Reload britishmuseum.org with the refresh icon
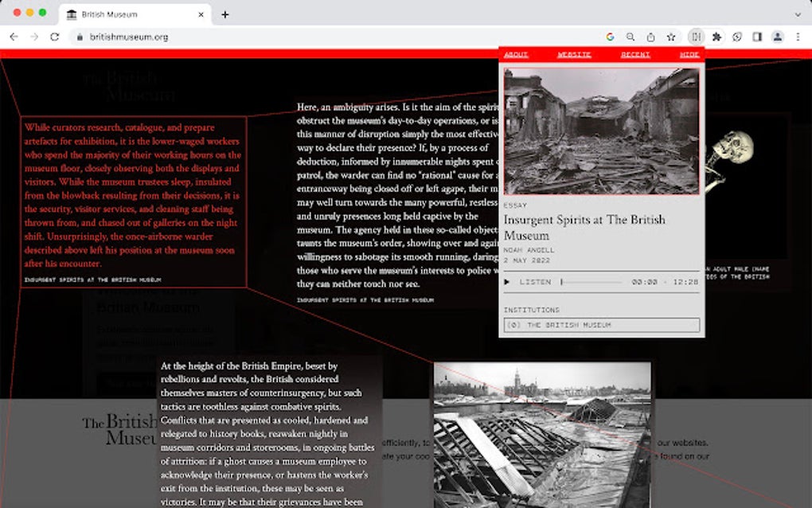 click(x=54, y=37)
